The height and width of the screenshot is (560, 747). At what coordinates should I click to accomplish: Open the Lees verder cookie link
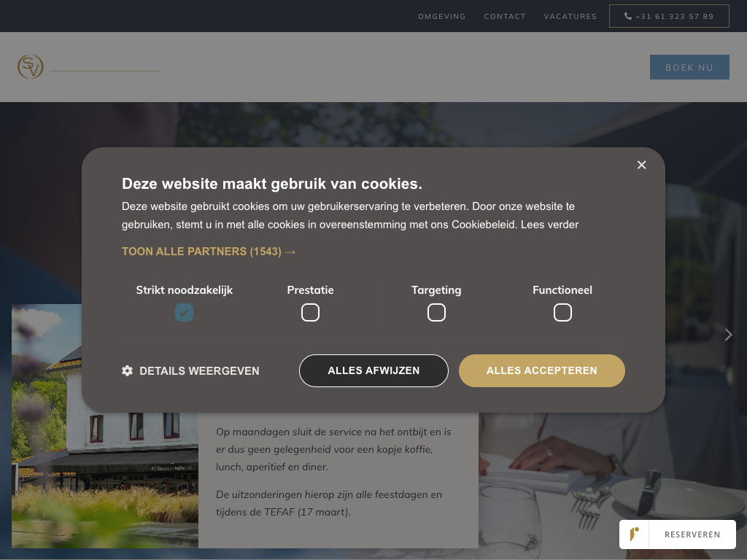click(x=549, y=225)
